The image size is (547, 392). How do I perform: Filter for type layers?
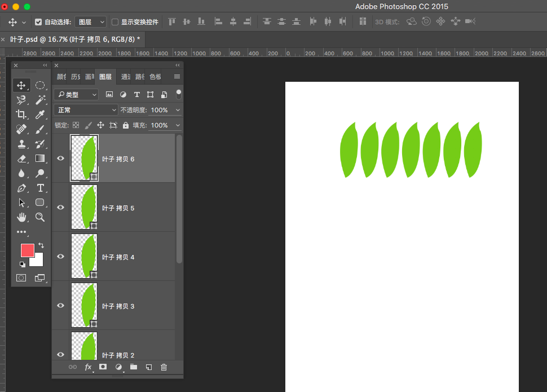click(x=136, y=94)
